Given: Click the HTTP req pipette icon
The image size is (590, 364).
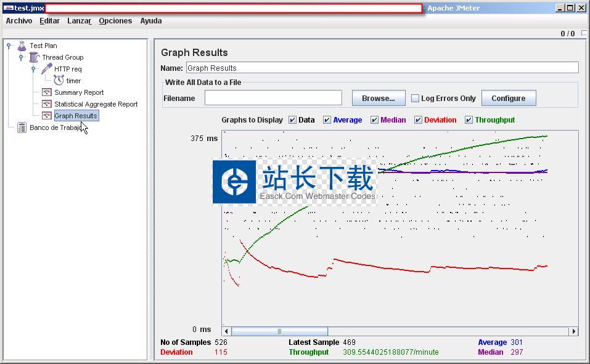Looking at the screenshot, I should 46,69.
